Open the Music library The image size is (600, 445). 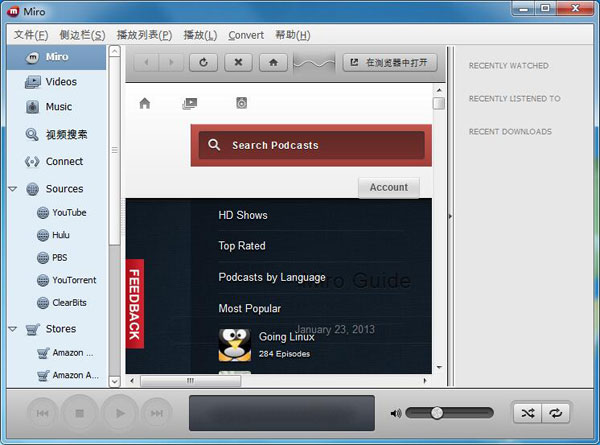click(57, 107)
